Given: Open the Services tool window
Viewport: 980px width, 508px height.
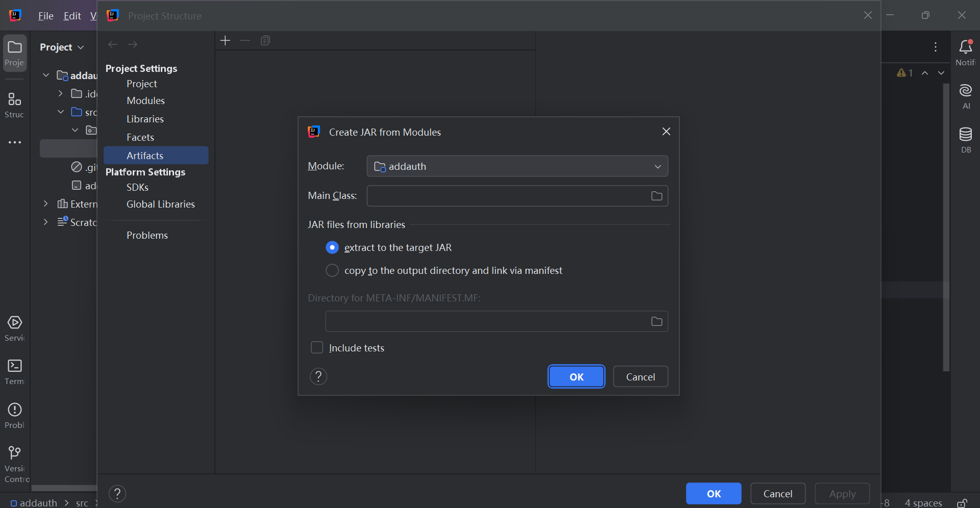Looking at the screenshot, I should pyautogui.click(x=15, y=328).
